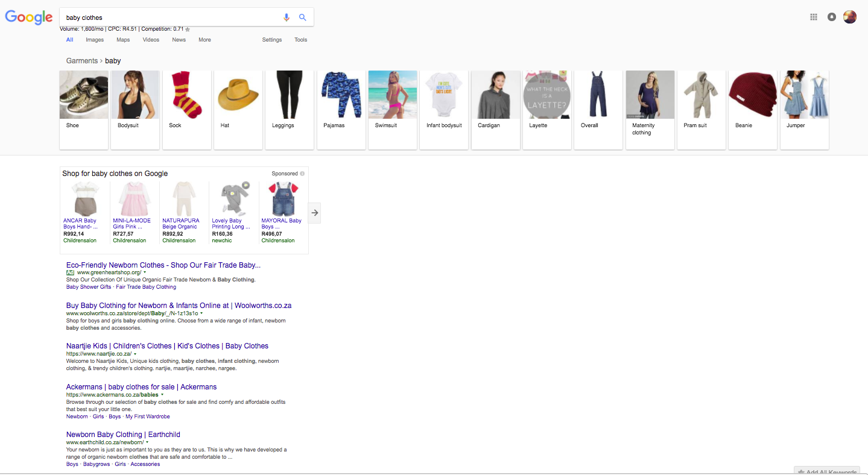Select the Pajamas garment card
Image resolution: width=868 pixels, height=475 pixels.
[341, 110]
